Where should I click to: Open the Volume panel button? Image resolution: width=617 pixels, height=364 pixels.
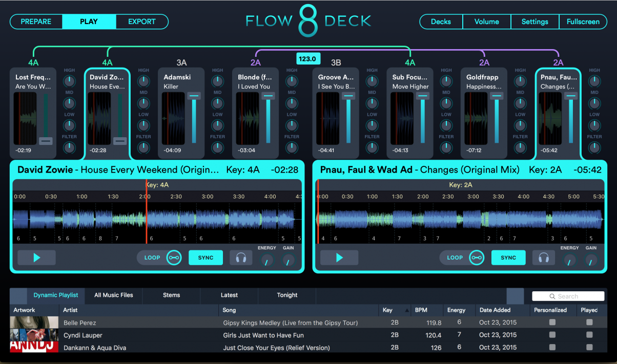click(487, 22)
